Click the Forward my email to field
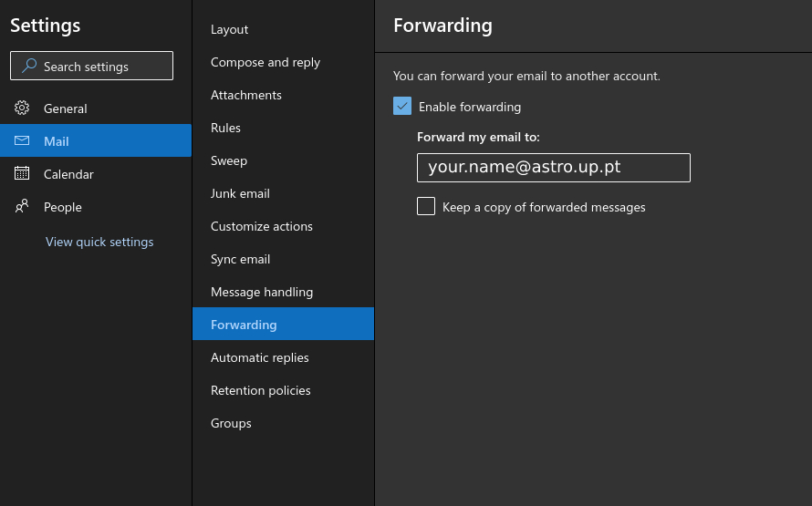Image resolution: width=812 pixels, height=506 pixels. coord(554,168)
